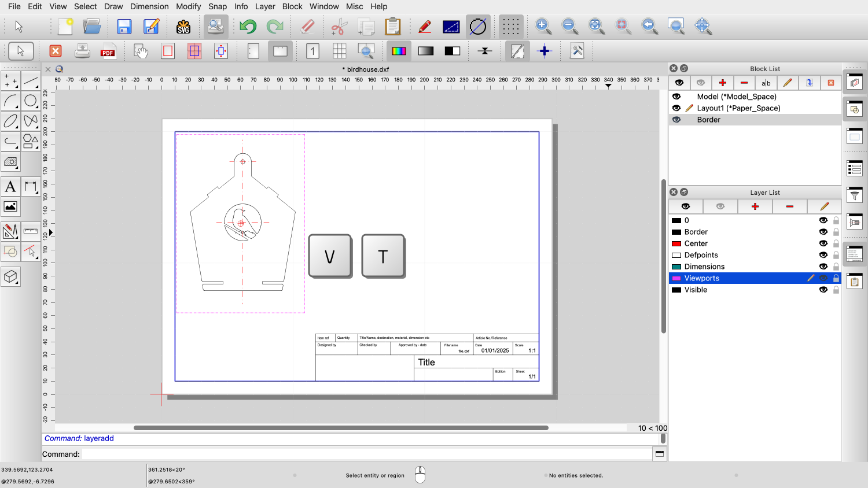Select the Zoom Pan tool

pos(703,26)
